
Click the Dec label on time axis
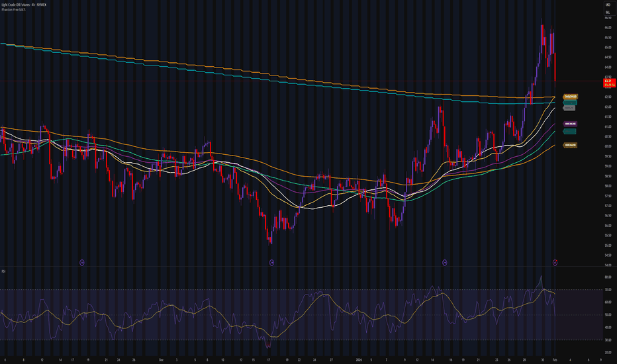[161, 359]
